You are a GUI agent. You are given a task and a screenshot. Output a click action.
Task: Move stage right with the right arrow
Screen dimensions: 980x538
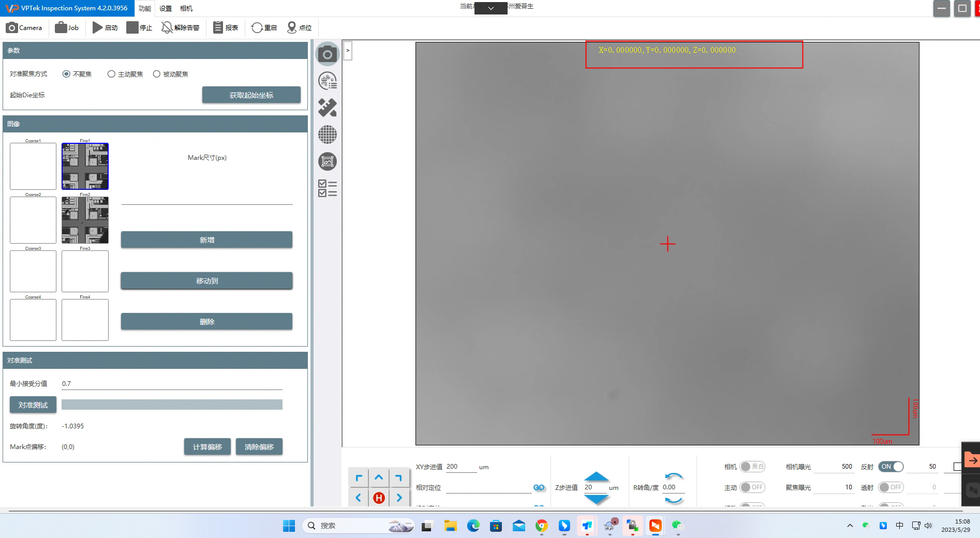(399, 498)
